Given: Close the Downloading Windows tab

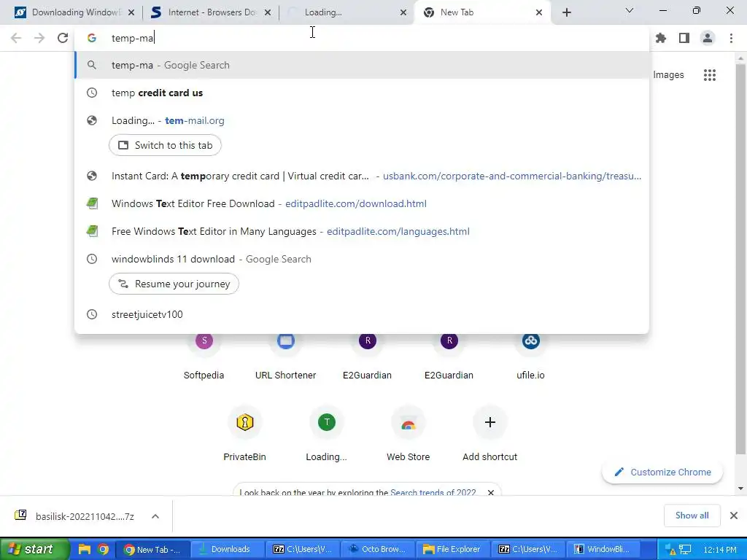Looking at the screenshot, I should [131, 12].
